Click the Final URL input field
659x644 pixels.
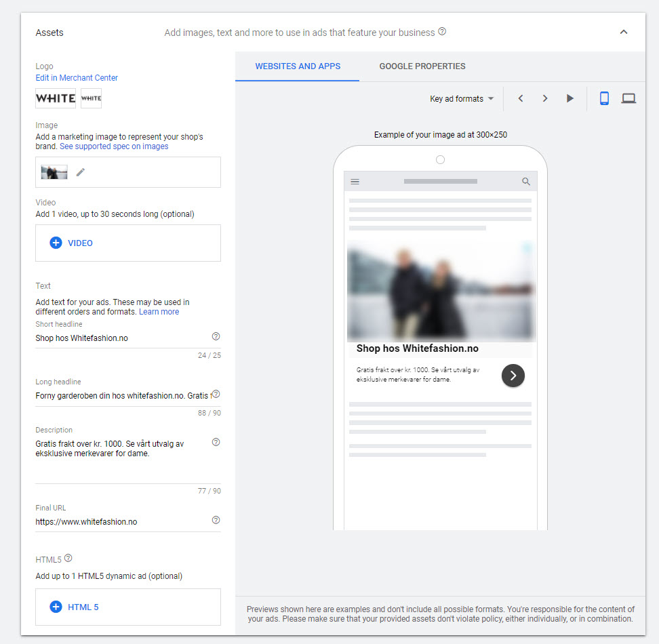[122, 522]
